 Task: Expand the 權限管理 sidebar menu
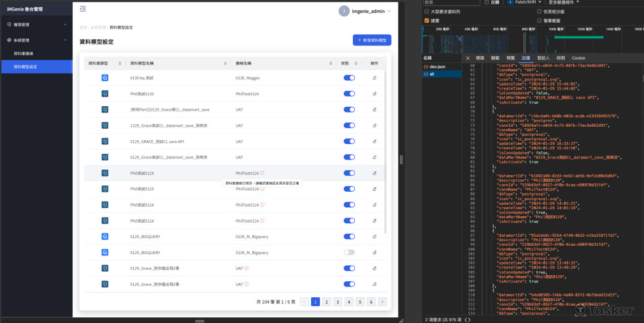(x=36, y=24)
